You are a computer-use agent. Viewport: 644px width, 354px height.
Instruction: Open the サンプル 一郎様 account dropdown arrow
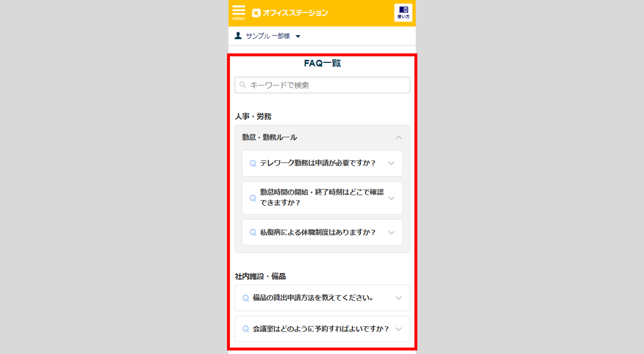point(298,36)
